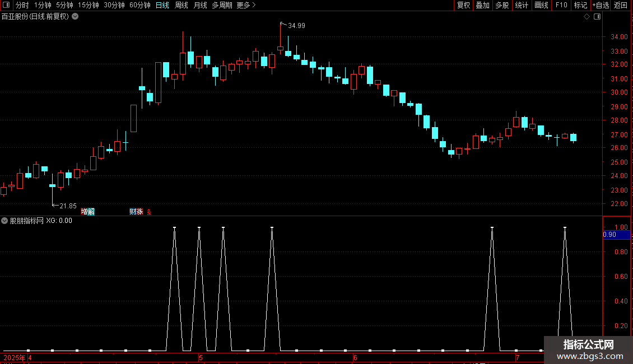The image size is (633, 364).
Task: Click the 34.00 price axis label
Action: [619, 37]
